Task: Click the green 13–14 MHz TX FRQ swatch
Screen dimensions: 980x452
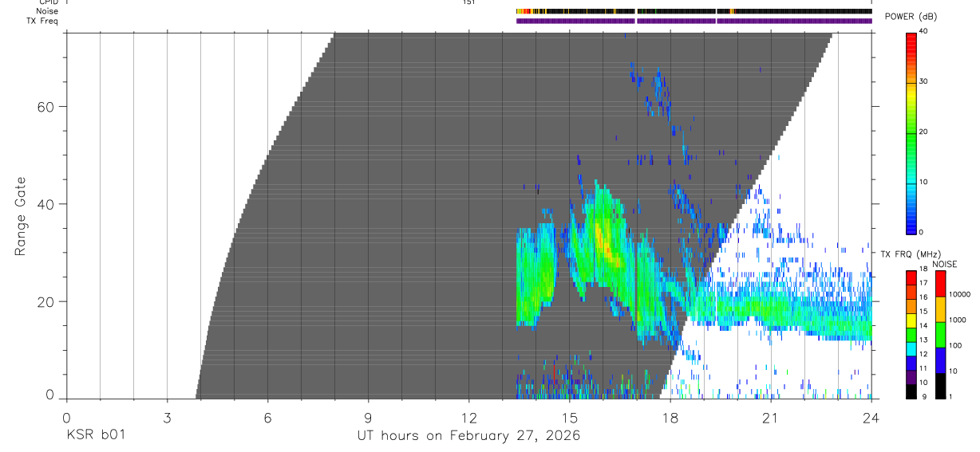Action: coord(911,335)
